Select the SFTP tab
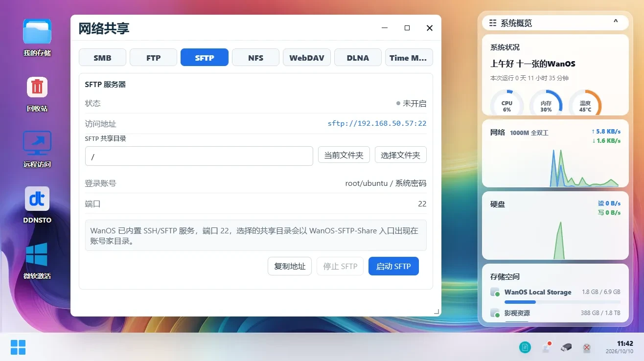The width and height of the screenshot is (644, 361). (x=205, y=57)
